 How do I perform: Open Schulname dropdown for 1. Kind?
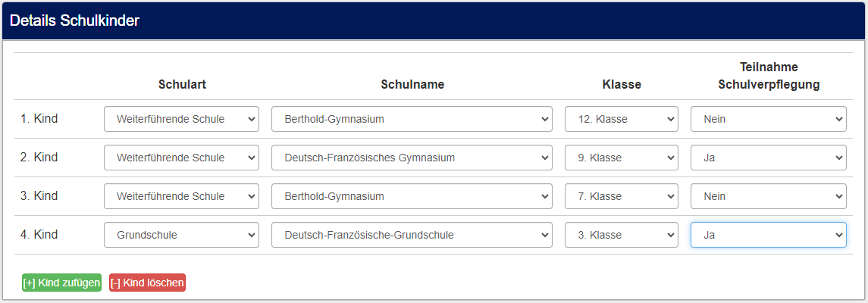[x=412, y=119]
